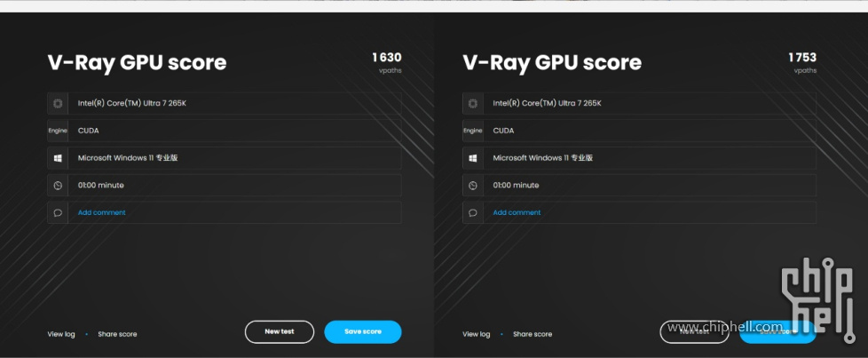Click 01:00 minute text in left panel
Screen dimensions: 868x358
coord(101,185)
